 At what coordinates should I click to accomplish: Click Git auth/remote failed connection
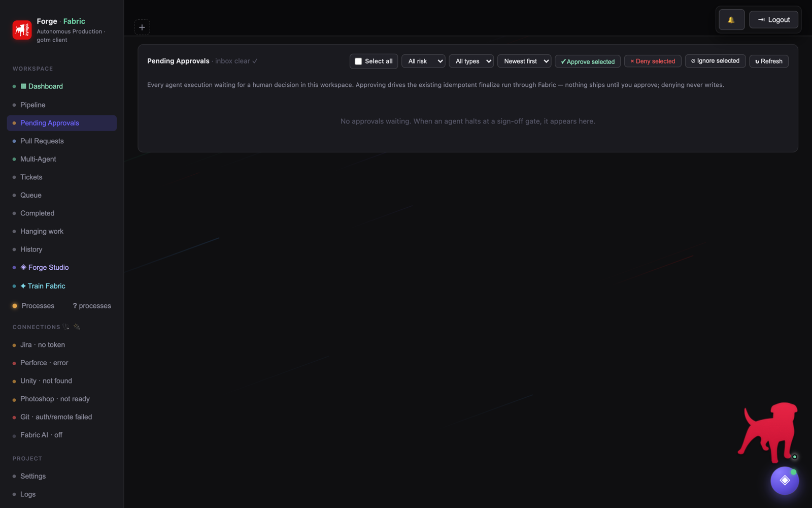[x=62, y=417]
